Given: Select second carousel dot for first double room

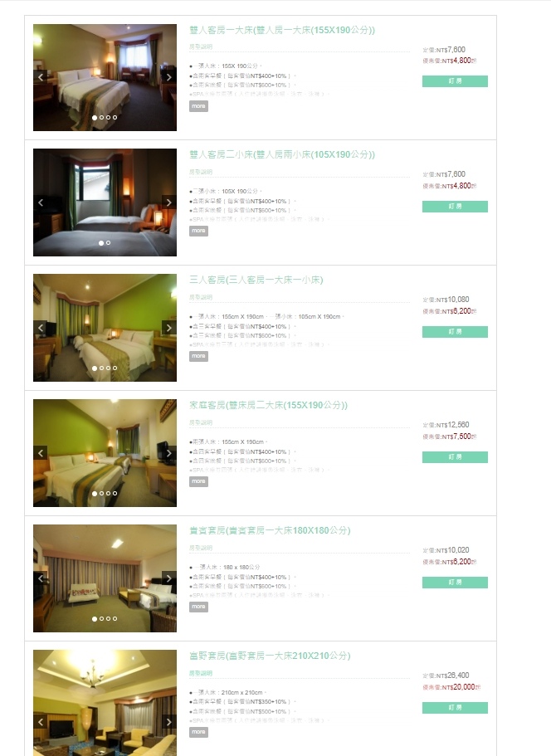Looking at the screenshot, I should (x=101, y=118).
